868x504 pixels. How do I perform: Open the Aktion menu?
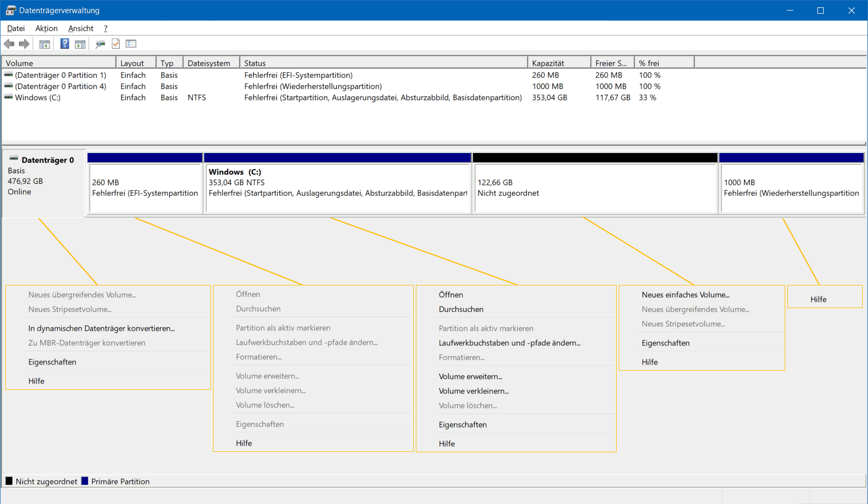click(46, 28)
